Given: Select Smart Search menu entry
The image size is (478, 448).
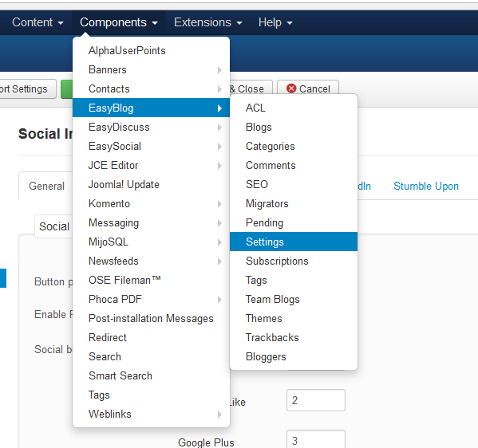Looking at the screenshot, I should (151, 375).
